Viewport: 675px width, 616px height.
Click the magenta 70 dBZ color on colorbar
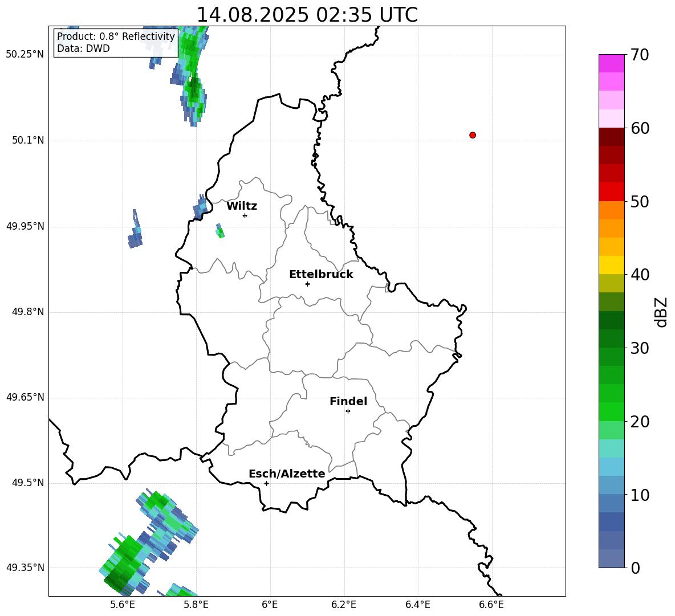[x=611, y=63]
